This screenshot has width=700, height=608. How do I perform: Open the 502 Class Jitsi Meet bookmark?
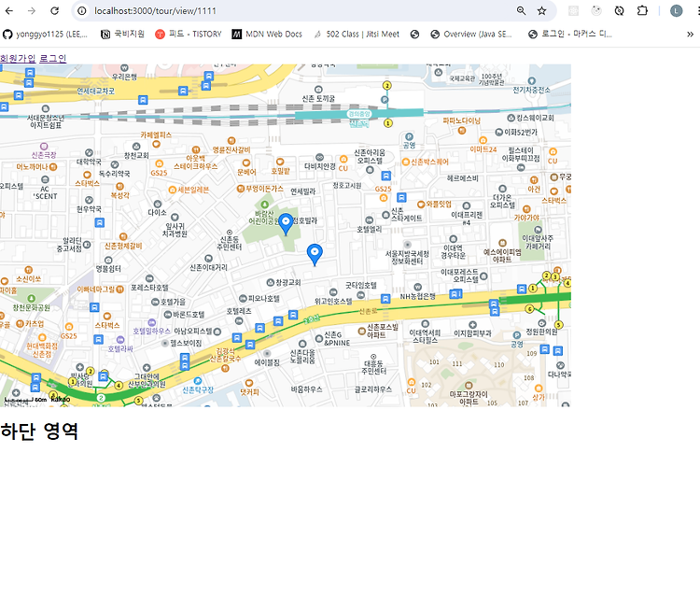click(357, 35)
